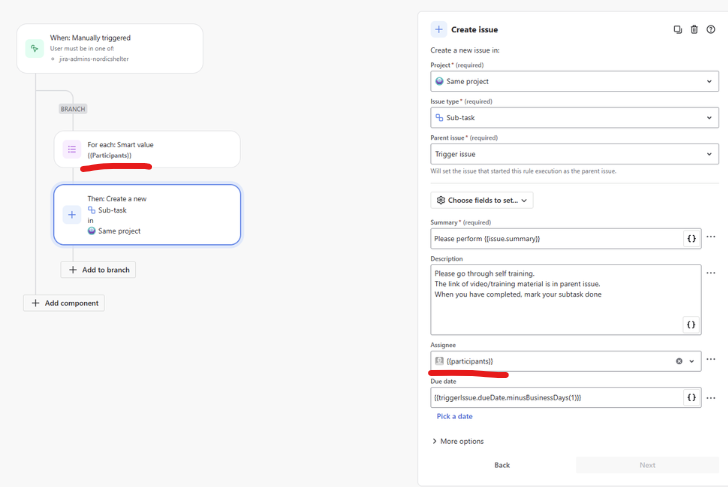This screenshot has height=487, width=728.
Task: Open the more options ellipsis next to Summary
Action: (711, 237)
